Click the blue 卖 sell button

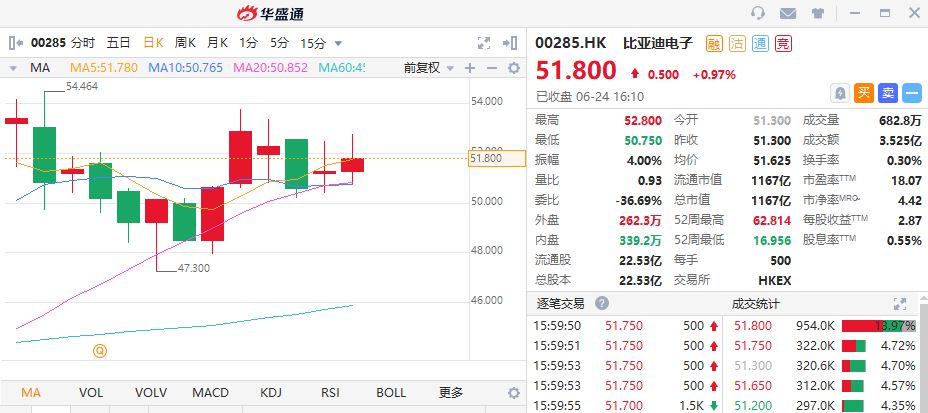pyautogui.click(x=888, y=93)
